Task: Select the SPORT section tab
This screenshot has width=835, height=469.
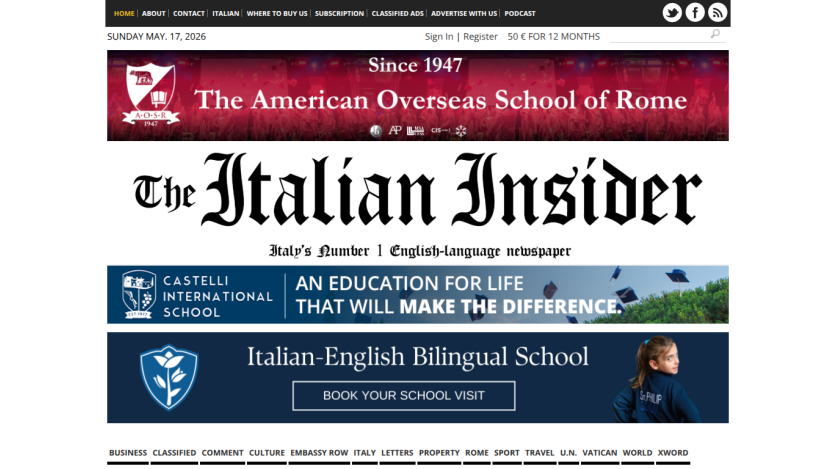Action: 506,453
